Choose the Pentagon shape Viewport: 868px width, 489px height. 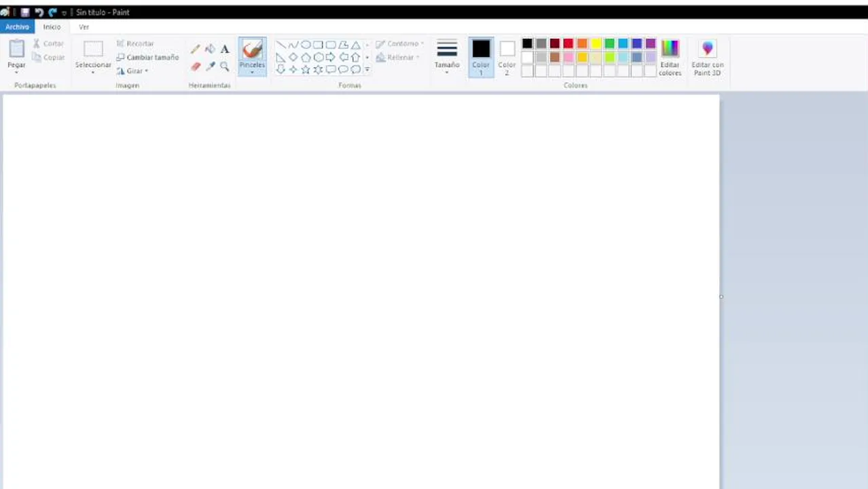coord(306,57)
